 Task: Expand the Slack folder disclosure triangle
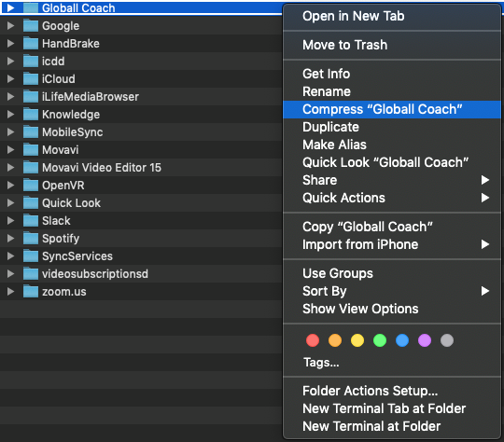pos(10,220)
